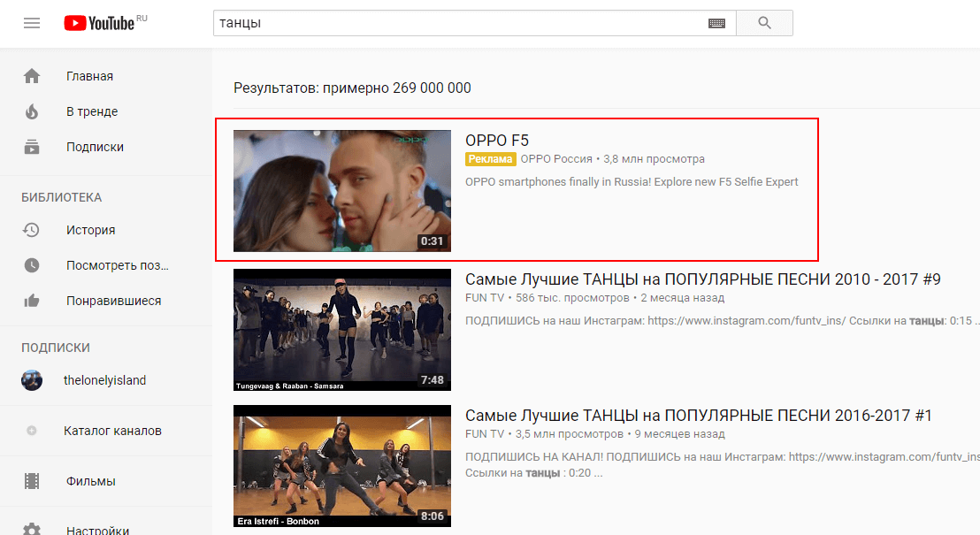Click the results count text

point(353,88)
